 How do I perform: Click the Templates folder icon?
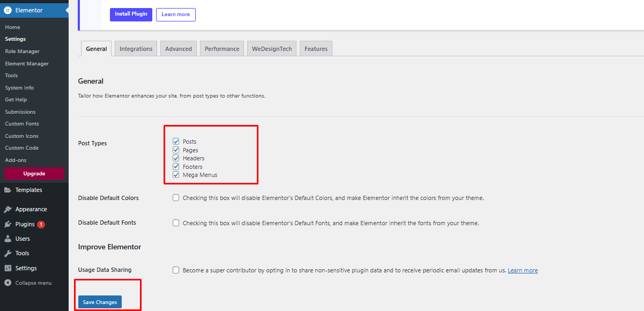pyautogui.click(x=8, y=190)
